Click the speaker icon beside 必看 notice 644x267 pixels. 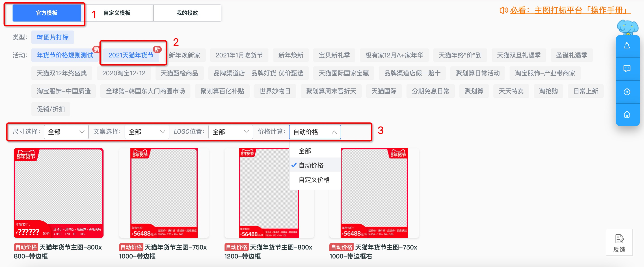(x=504, y=11)
